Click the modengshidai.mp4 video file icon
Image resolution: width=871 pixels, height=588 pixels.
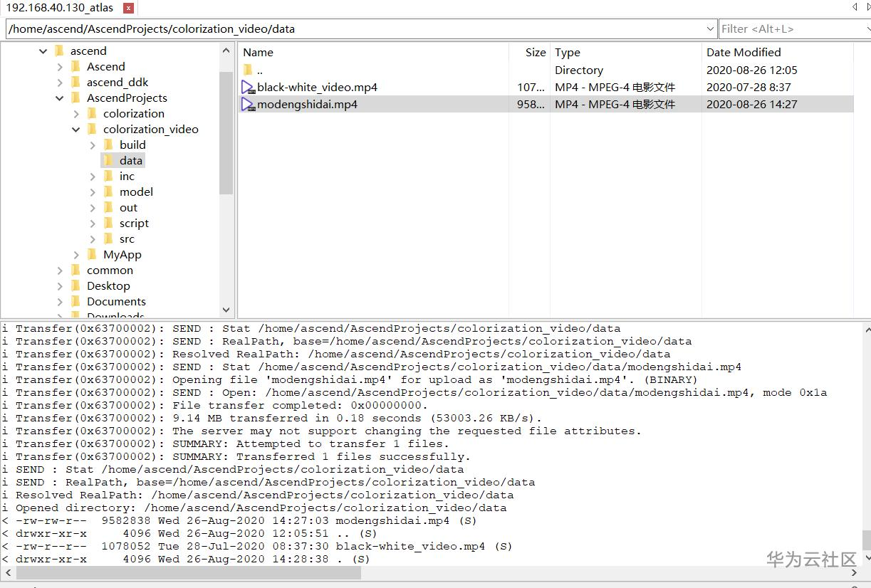248,104
